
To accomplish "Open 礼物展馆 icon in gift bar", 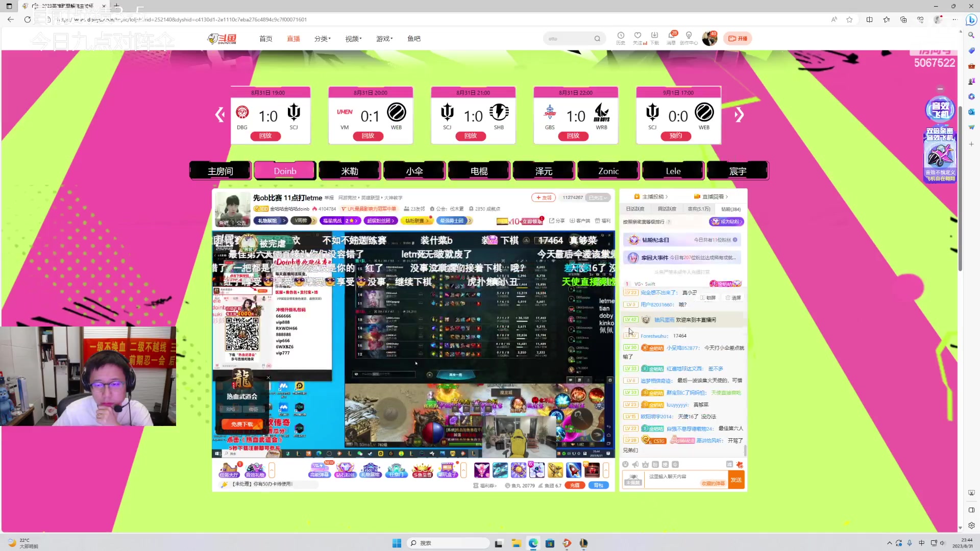I will tap(371, 469).
